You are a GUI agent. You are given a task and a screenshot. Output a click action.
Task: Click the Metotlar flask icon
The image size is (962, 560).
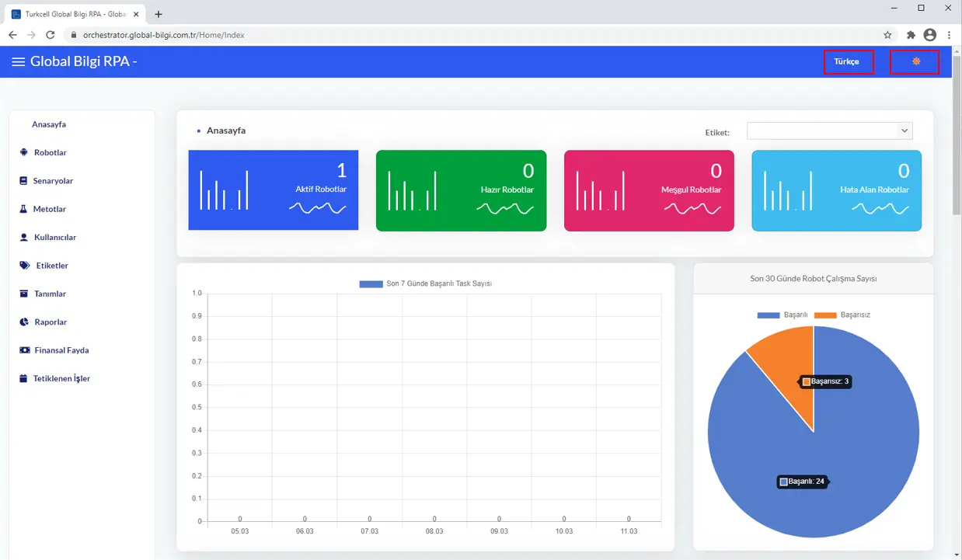(23, 210)
